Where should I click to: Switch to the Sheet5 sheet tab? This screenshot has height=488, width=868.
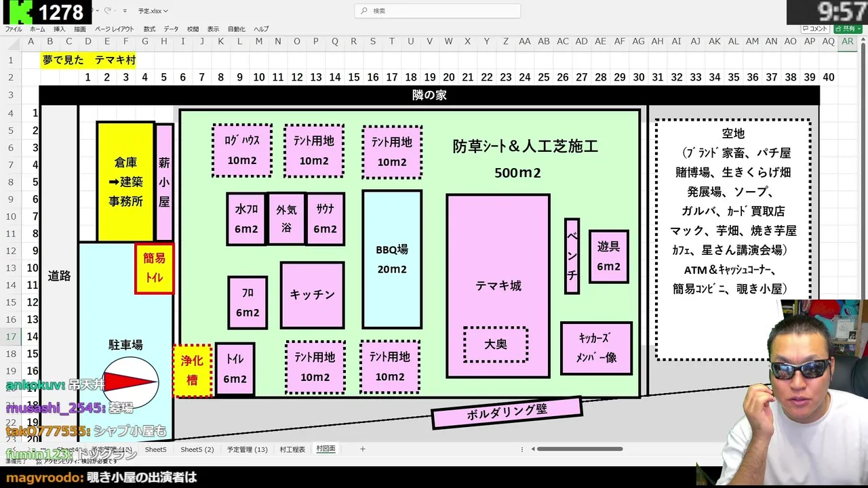[x=155, y=449]
